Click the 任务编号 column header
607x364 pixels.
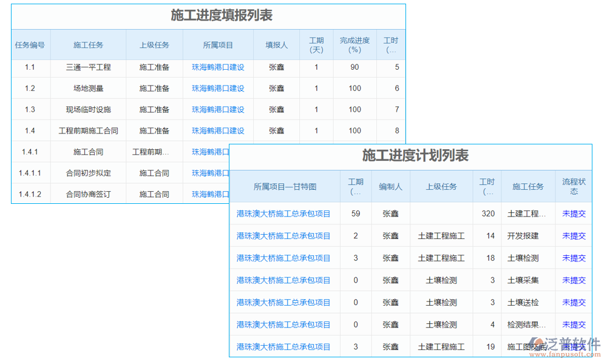pos(30,44)
